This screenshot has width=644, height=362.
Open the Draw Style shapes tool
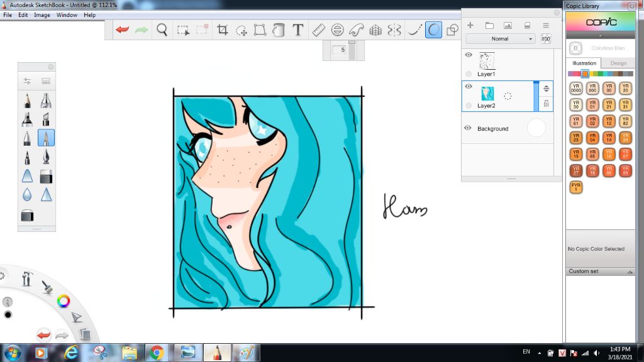pos(452,30)
